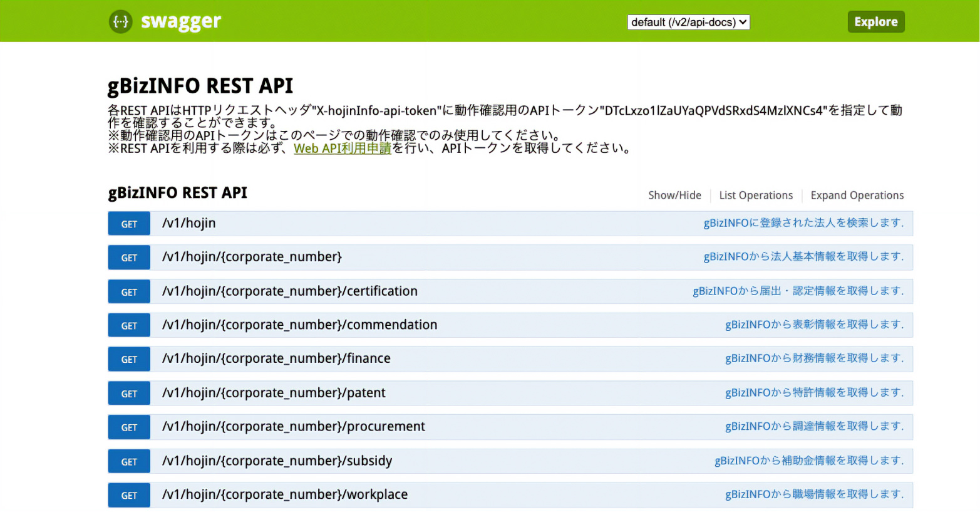Open the Web API利用申請 link
The image size is (980, 512).
point(343,149)
